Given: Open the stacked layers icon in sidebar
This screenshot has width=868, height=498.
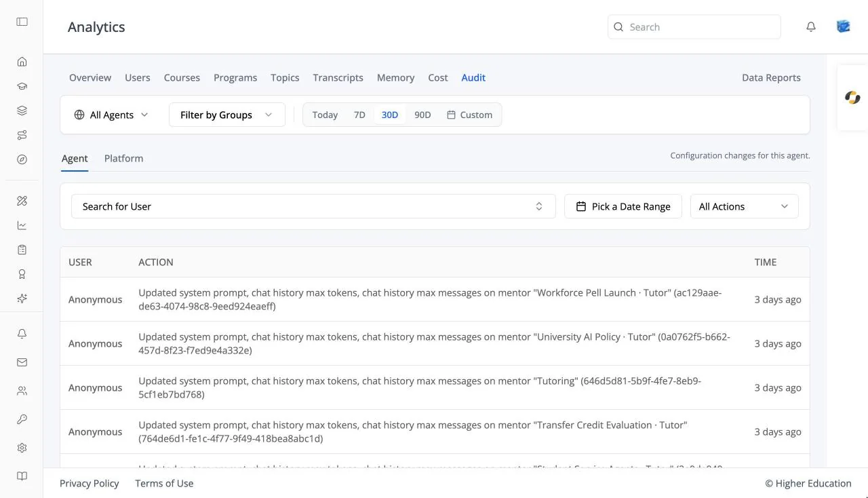Looking at the screenshot, I should 22,111.
